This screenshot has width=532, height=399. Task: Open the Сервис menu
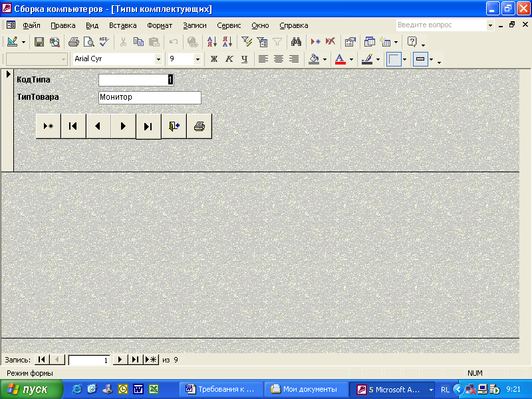pyautogui.click(x=229, y=25)
